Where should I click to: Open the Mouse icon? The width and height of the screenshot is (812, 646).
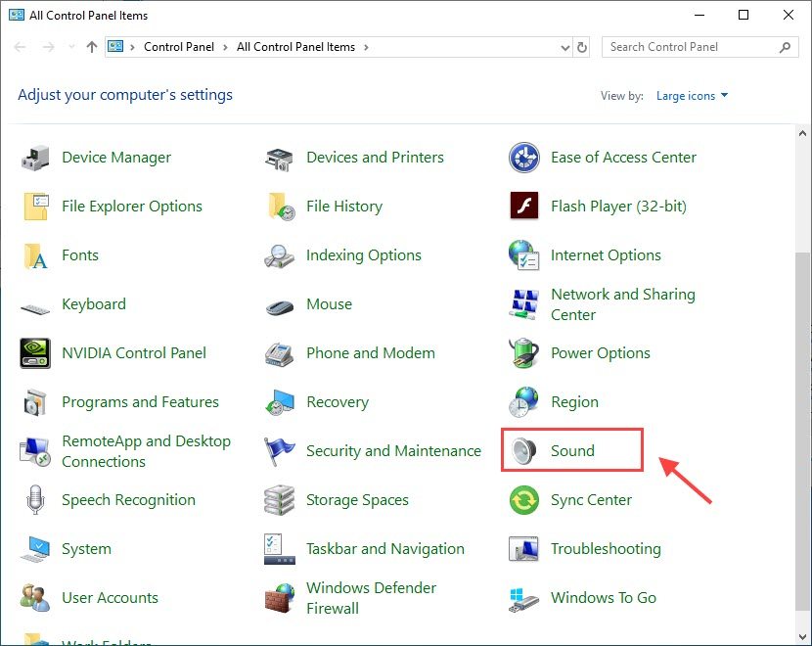tap(280, 307)
